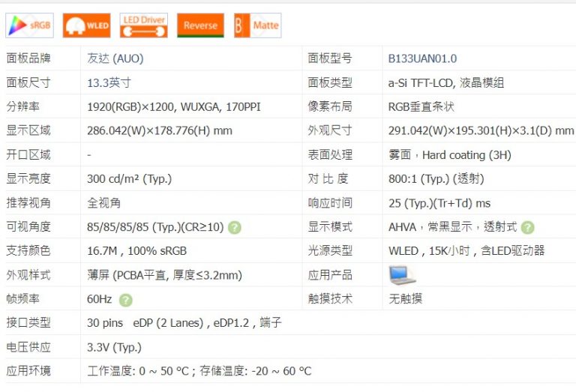
Task: Click the 应用环境 row label
Action: [x=28, y=371]
